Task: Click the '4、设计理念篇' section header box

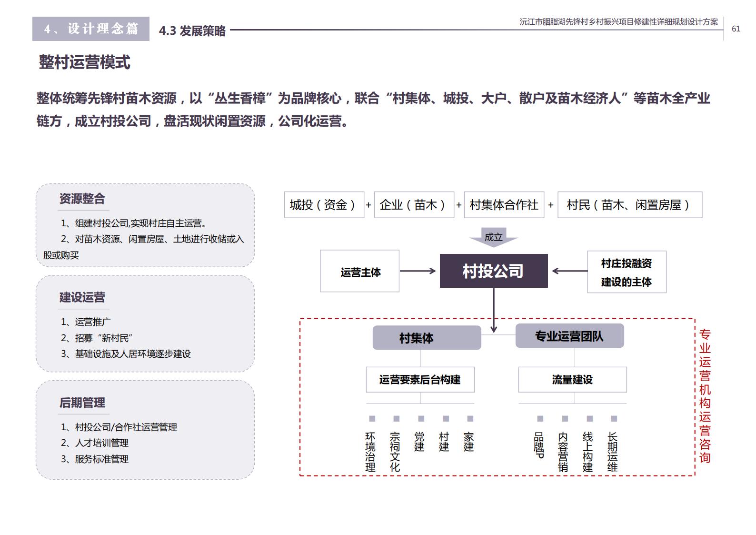Action: point(91,29)
